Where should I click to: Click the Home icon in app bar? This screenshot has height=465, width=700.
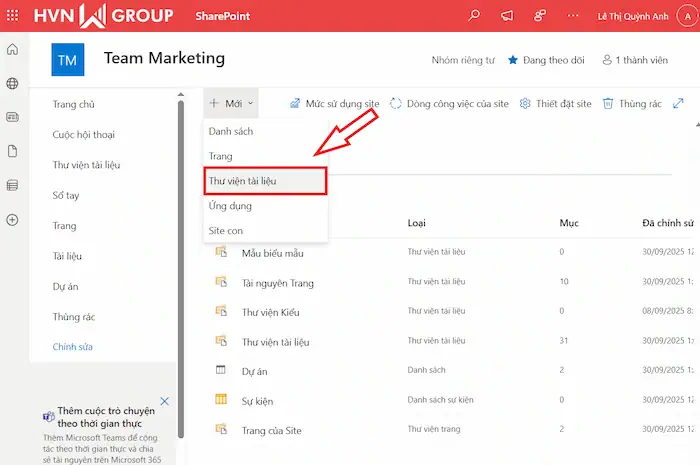coord(12,50)
